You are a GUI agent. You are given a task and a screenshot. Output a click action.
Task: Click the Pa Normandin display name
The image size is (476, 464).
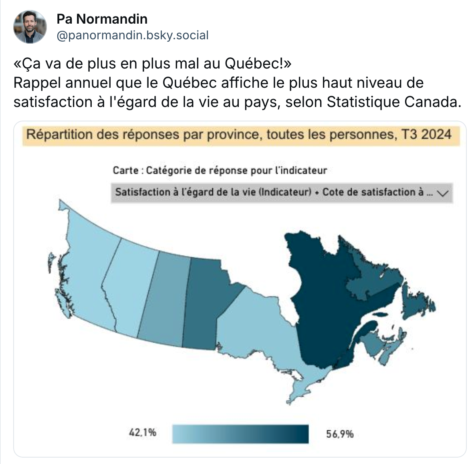[x=102, y=19]
